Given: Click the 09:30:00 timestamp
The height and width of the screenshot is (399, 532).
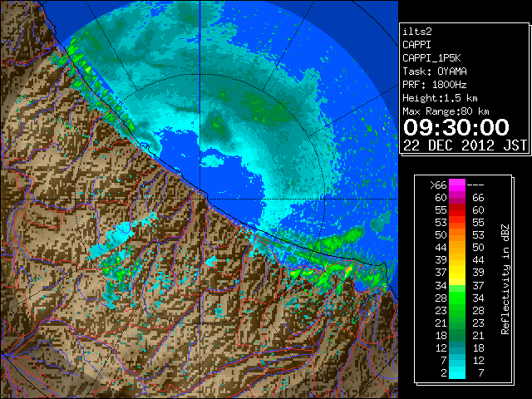Looking at the screenshot, I should click(456, 127).
